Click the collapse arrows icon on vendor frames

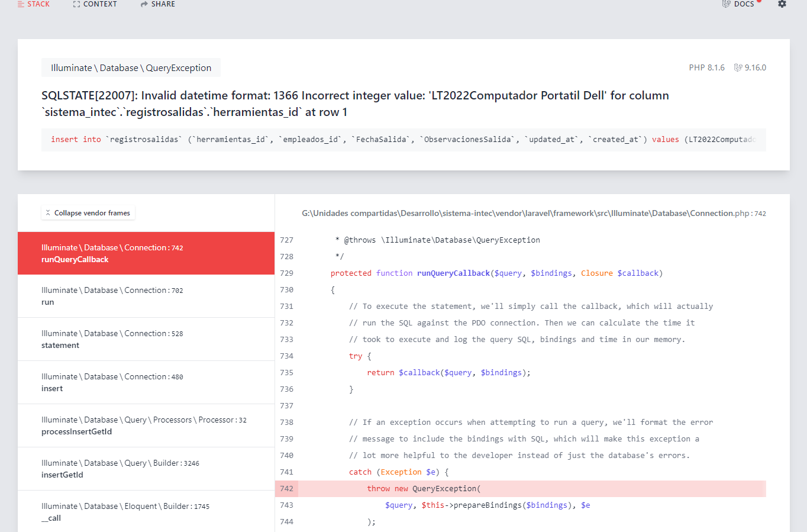[48, 212]
